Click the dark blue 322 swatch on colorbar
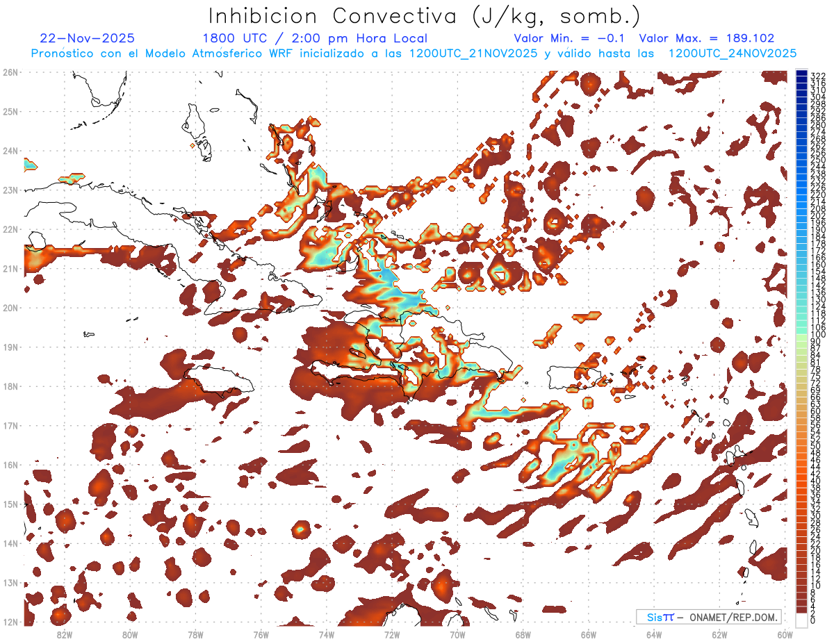Screen dimensions: 834x644 coord(801,74)
